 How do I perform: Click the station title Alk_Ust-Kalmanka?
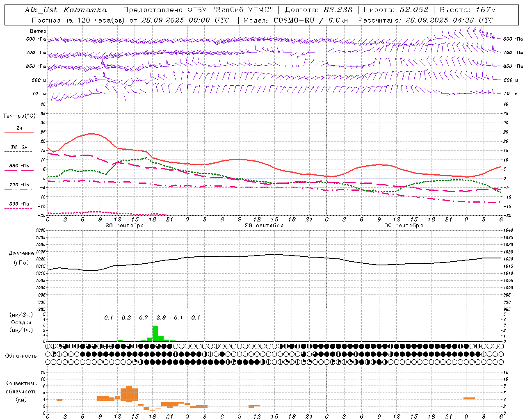(x=66, y=10)
